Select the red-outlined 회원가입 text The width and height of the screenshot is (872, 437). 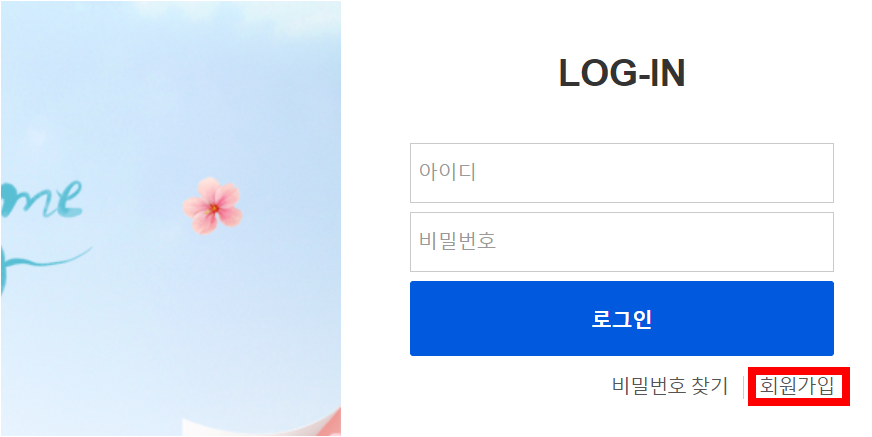click(x=797, y=386)
